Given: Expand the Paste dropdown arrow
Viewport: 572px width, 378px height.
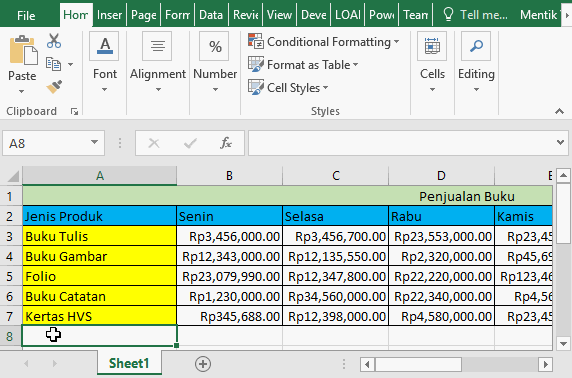Looking at the screenshot, I should [22, 91].
